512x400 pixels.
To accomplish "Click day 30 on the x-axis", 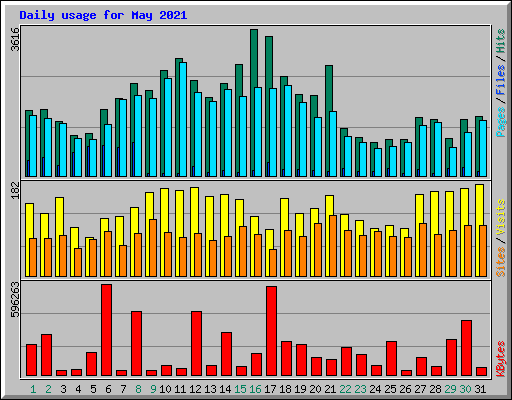I will pyautogui.click(x=465, y=389).
